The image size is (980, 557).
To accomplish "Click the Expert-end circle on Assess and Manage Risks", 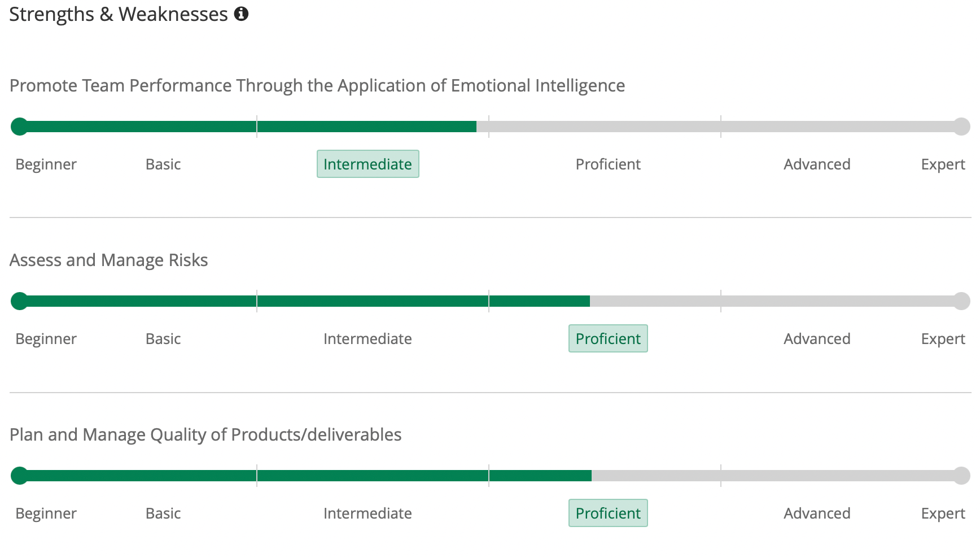I will point(961,301).
